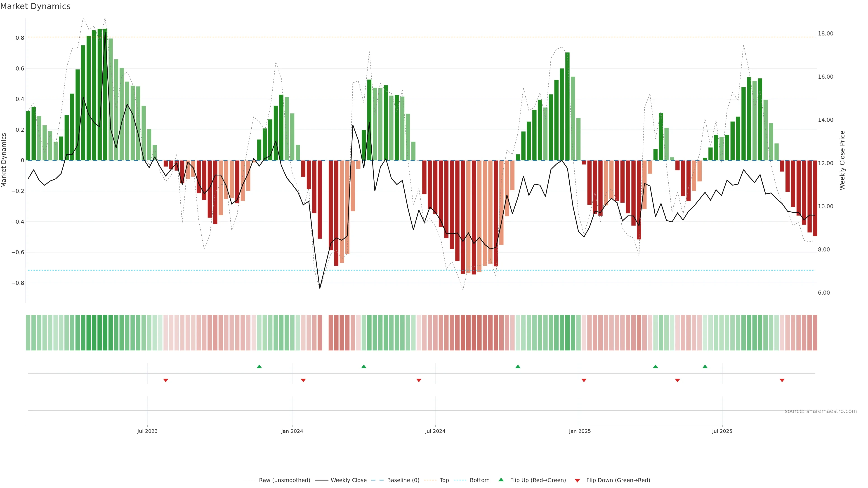
Task: Click the Jan 2024 x-axis label
Action: click(x=292, y=432)
